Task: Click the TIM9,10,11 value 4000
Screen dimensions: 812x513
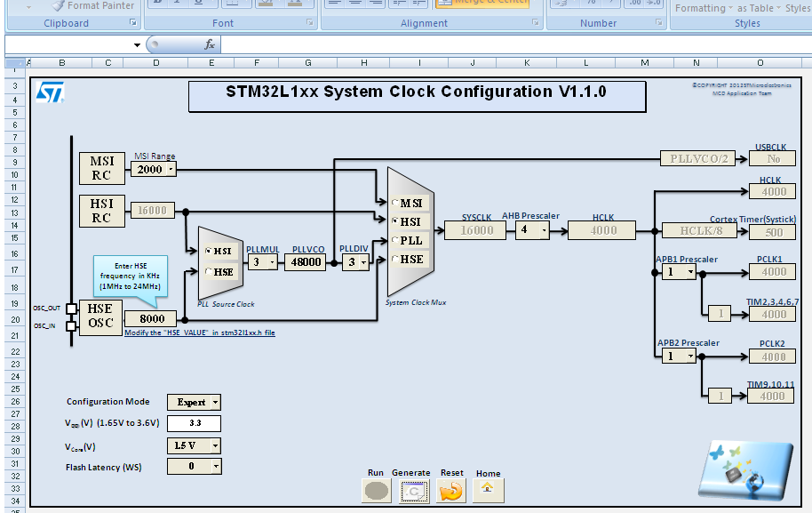Action: click(771, 396)
